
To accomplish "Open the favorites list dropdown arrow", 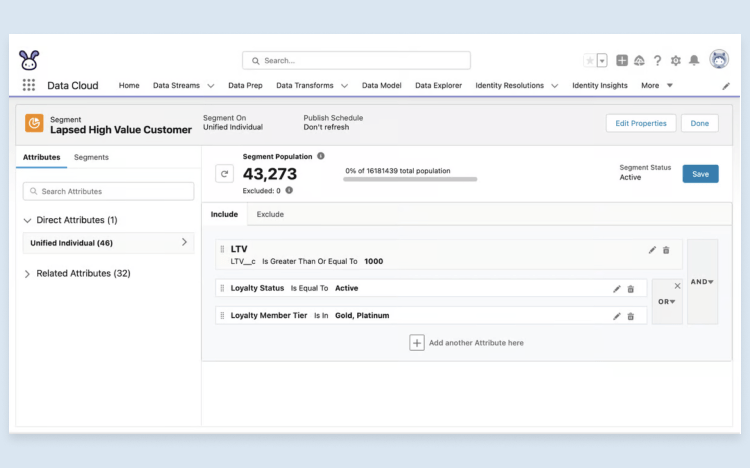I will coord(602,61).
